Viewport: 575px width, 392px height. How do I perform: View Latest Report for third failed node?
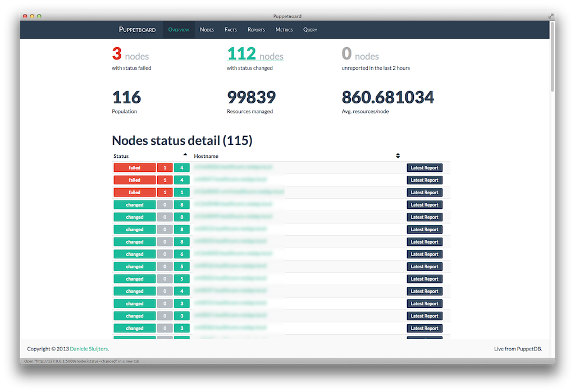(424, 193)
